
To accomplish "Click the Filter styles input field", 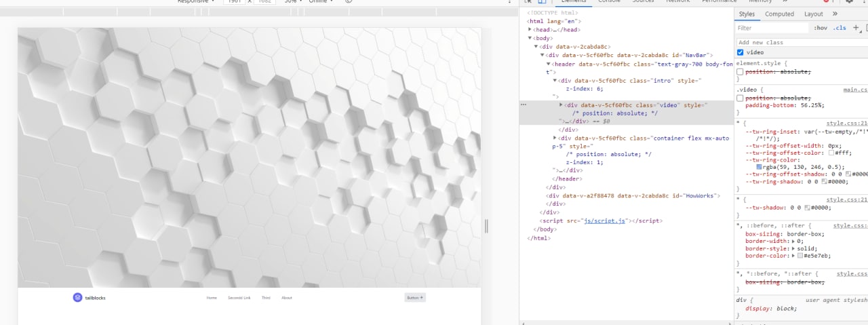I will point(772,28).
